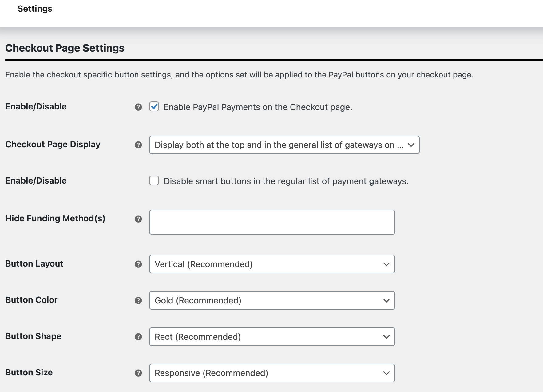Click help icon for Button Layout
543x392 pixels.
click(138, 264)
